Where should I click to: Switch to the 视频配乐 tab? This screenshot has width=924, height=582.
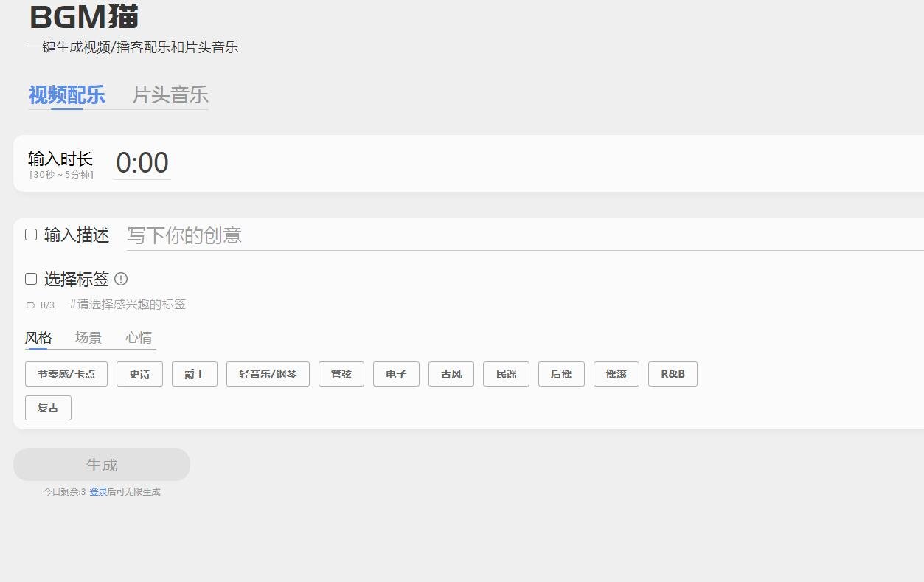pos(67,95)
